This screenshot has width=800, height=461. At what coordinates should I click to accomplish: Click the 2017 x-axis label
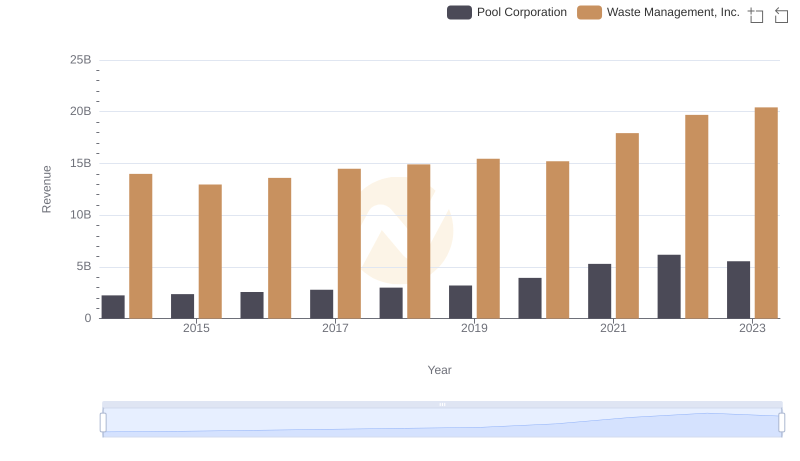tap(335, 328)
